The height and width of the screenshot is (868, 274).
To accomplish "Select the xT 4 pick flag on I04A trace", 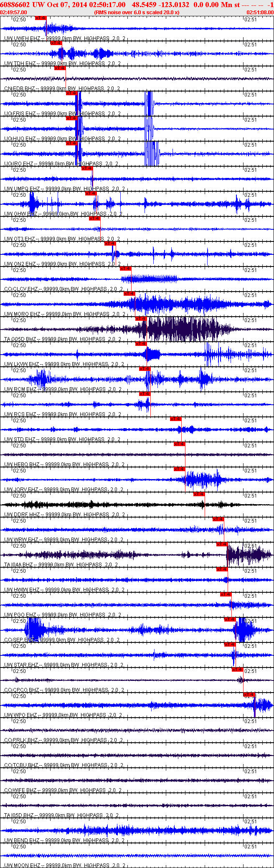I will 222,544.
